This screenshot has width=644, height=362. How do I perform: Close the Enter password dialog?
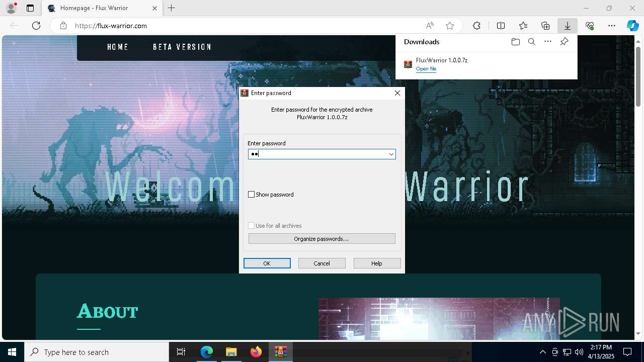click(x=397, y=93)
